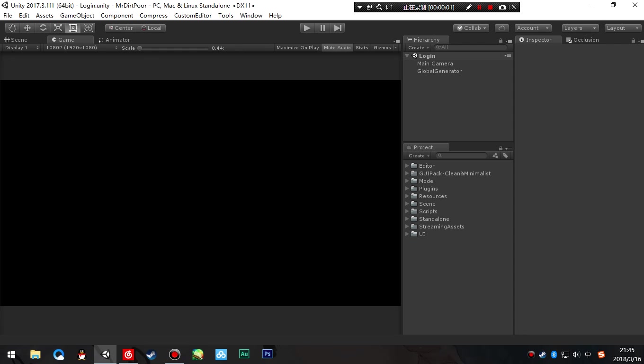
Task: Select the Move tool
Action: (x=27, y=28)
